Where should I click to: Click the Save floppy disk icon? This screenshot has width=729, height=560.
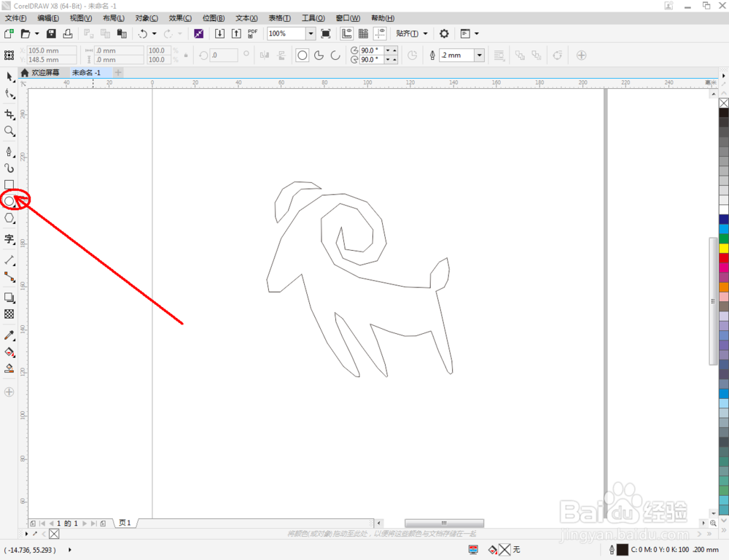pos(51,34)
